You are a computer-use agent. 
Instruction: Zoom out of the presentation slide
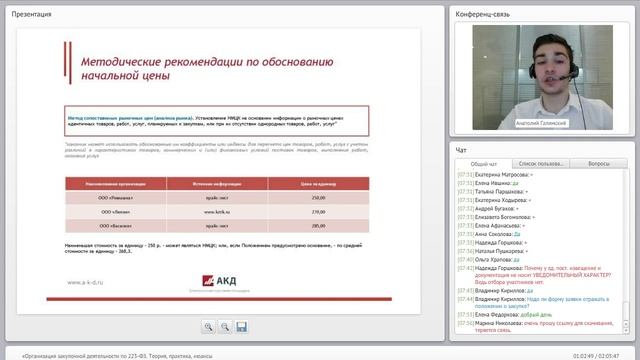[x=225, y=327]
